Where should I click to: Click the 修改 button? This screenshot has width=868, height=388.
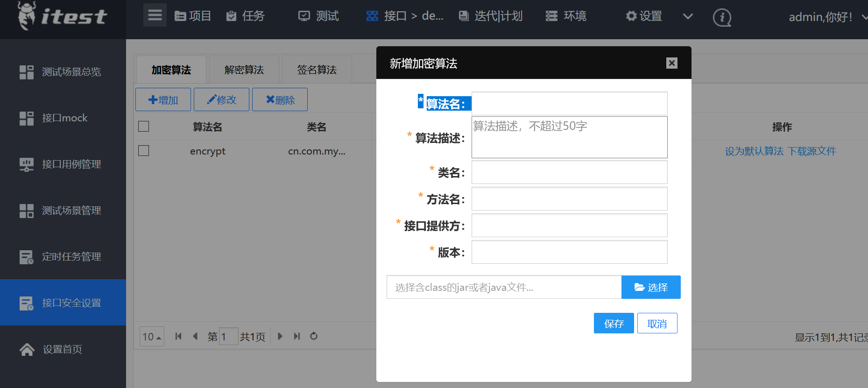click(x=221, y=99)
